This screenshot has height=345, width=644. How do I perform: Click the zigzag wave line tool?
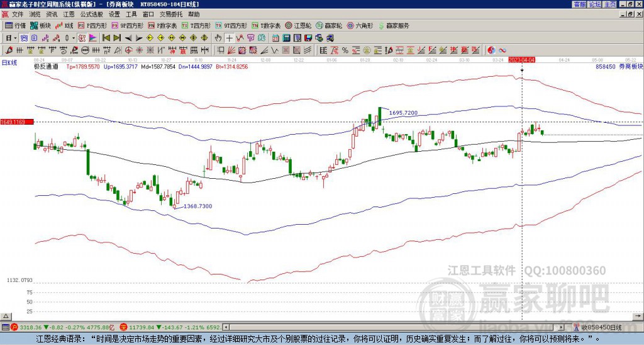pos(274,50)
